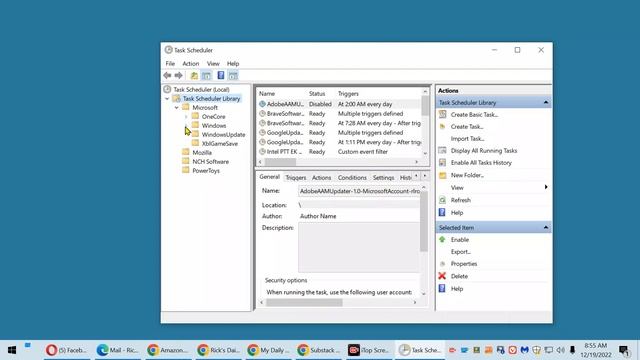The width and height of the screenshot is (640, 360).
Task: Select the Windows folder in tree
Action: (214, 126)
